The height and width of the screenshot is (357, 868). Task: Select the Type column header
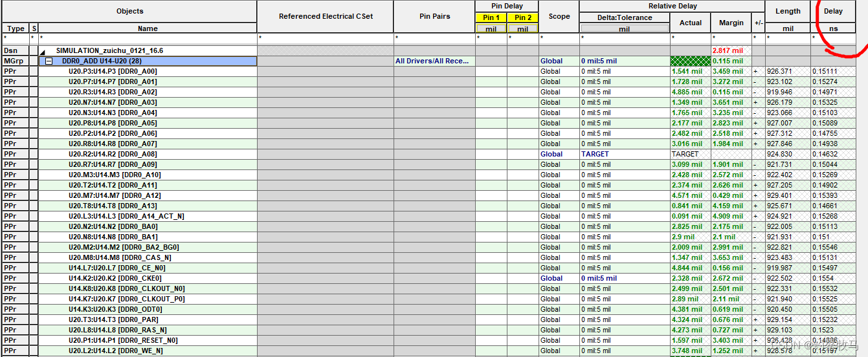(x=16, y=28)
